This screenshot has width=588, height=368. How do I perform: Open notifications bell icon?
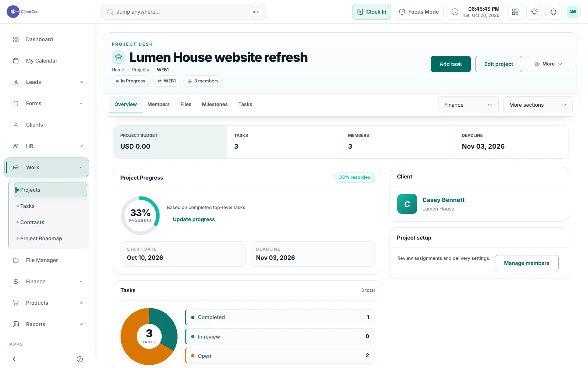pos(553,12)
